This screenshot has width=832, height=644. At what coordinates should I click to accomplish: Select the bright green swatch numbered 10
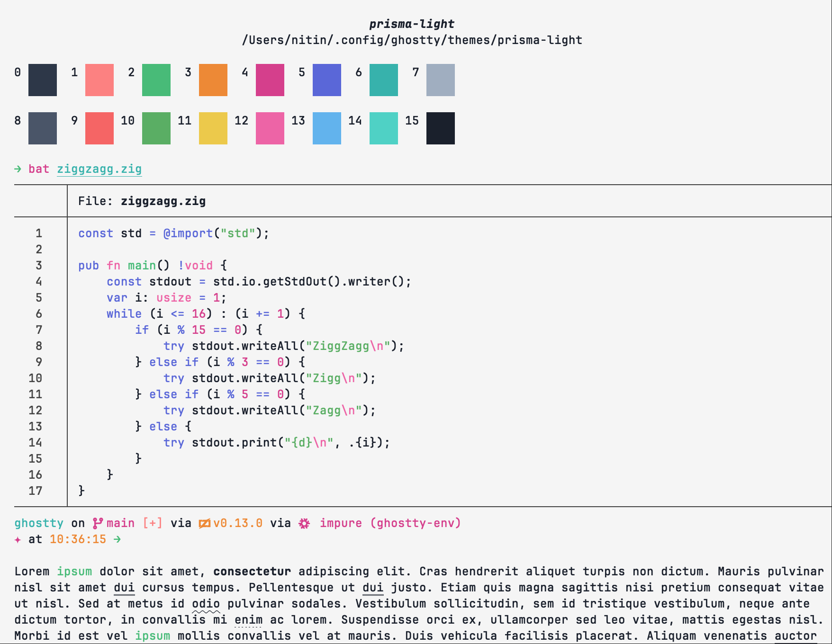coord(156,128)
